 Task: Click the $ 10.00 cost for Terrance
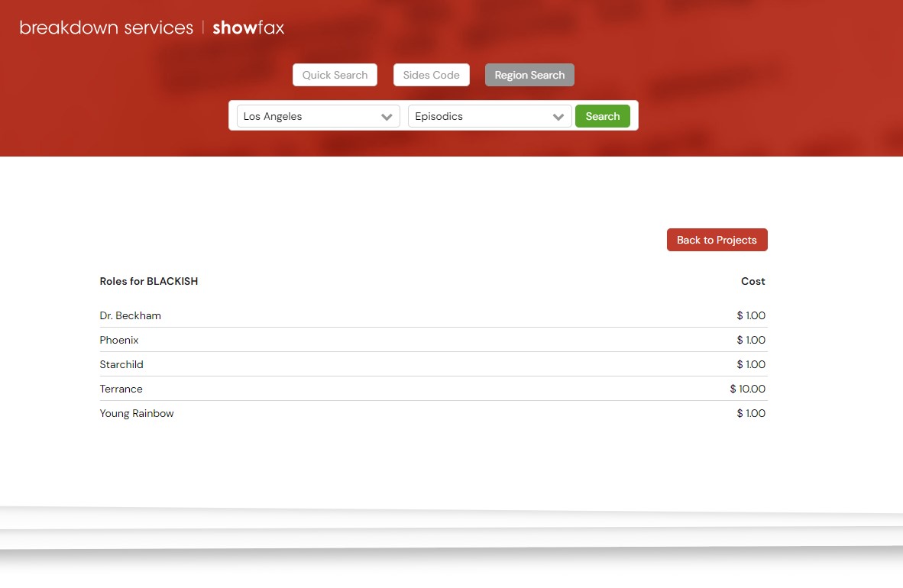click(x=747, y=389)
